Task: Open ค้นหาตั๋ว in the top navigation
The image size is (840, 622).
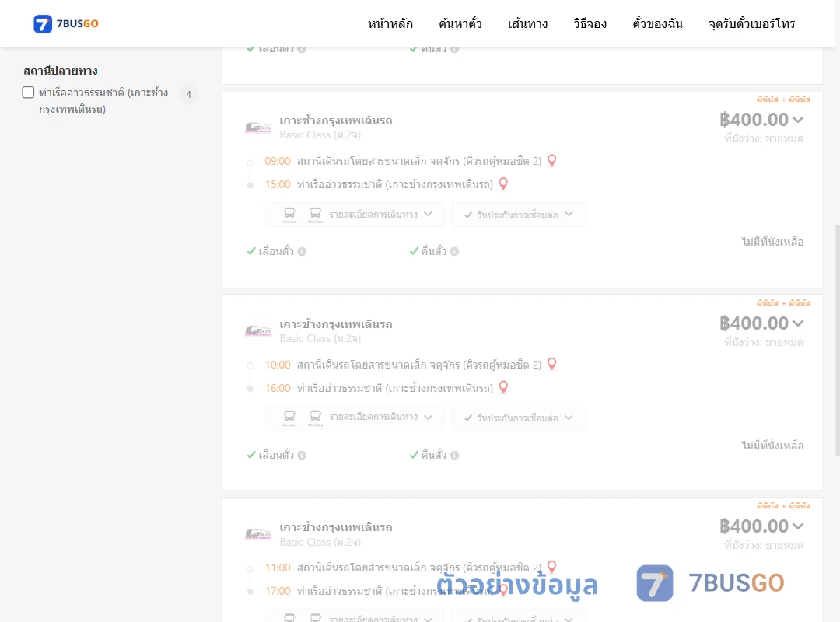Action: point(460,23)
